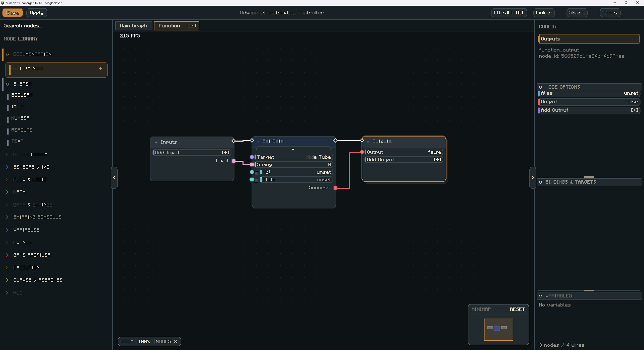Collapse the Node Options section
Image resolution: width=644 pixels, height=350 pixels.
541,87
